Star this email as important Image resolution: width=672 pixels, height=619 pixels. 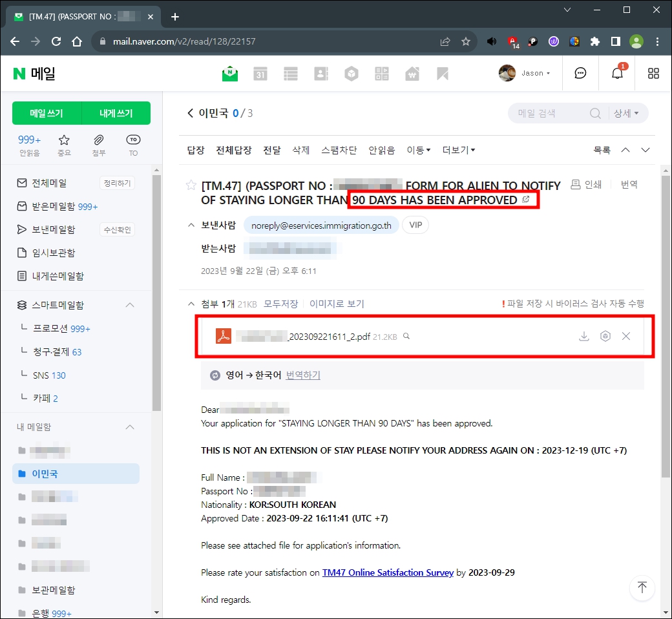[191, 185]
